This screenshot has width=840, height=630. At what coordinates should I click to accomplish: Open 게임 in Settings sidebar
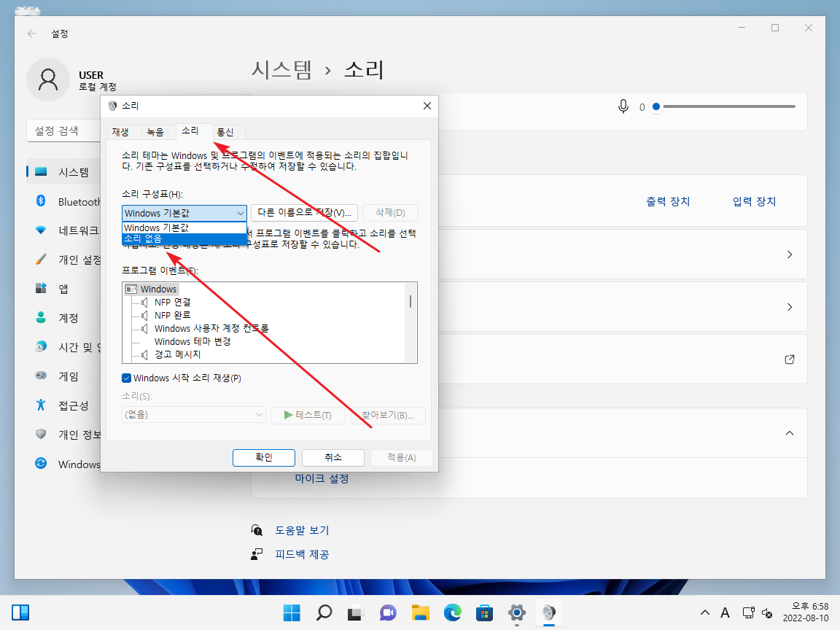point(64,376)
